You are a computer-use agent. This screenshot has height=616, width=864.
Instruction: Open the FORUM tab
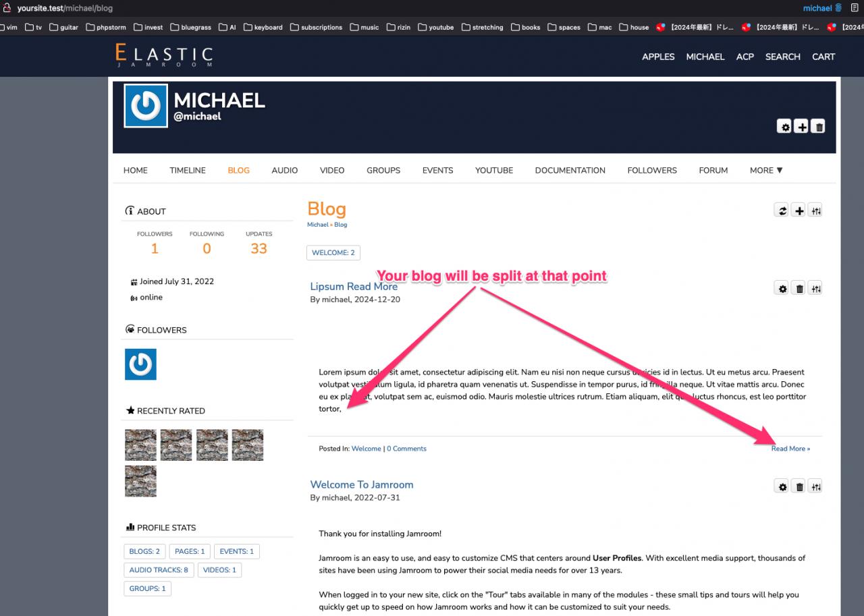pyautogui.click(x=713, y=170)
